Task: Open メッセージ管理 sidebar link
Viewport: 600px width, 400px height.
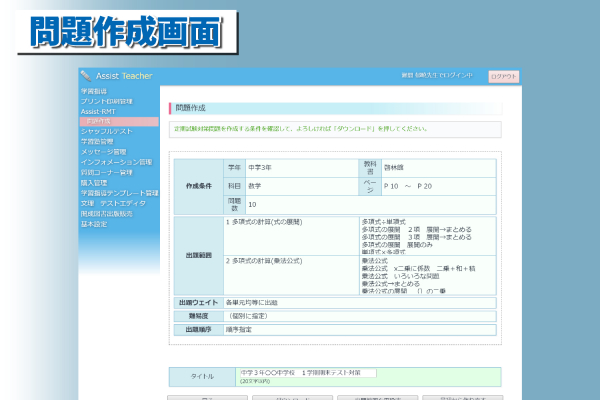Action: tap(103, 152)
